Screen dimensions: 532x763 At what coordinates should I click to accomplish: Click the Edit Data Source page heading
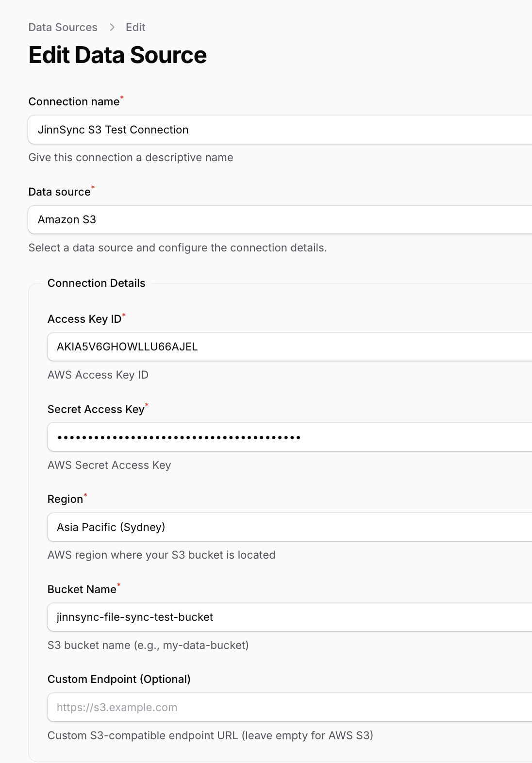(118, 55)
